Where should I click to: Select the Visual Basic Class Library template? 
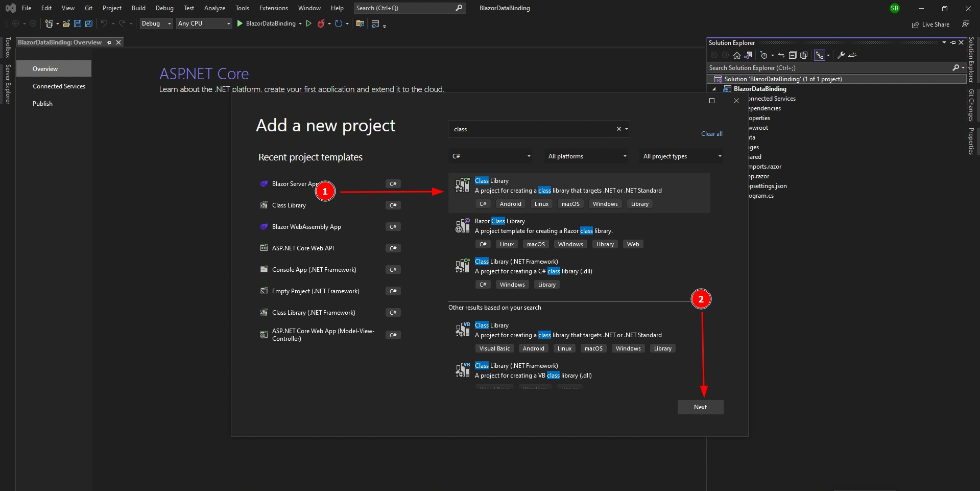[579, 337]
